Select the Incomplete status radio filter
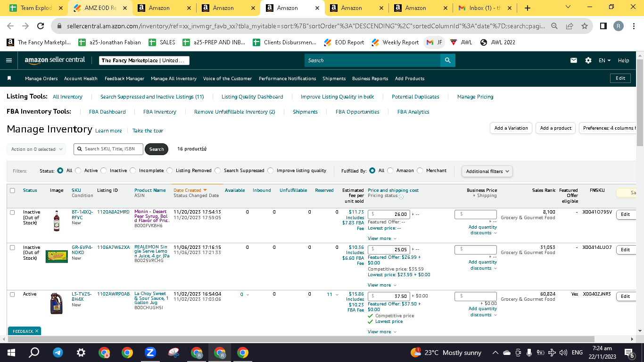This screenshot has width=644, height=362. [x=133, y=171]
